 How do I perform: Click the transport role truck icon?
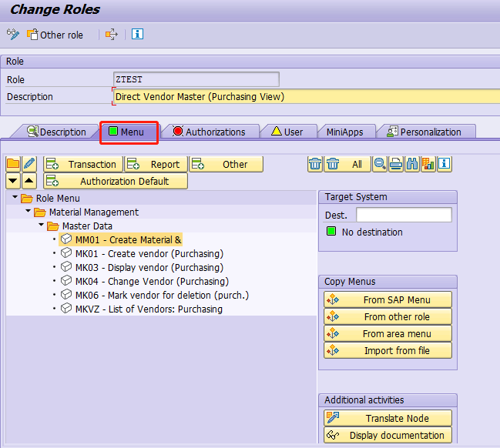(111, 34)
